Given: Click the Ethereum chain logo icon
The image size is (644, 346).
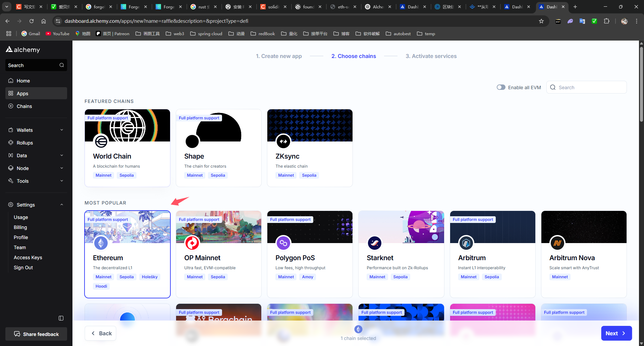Looking at the screenshot, I should point(101,243).
